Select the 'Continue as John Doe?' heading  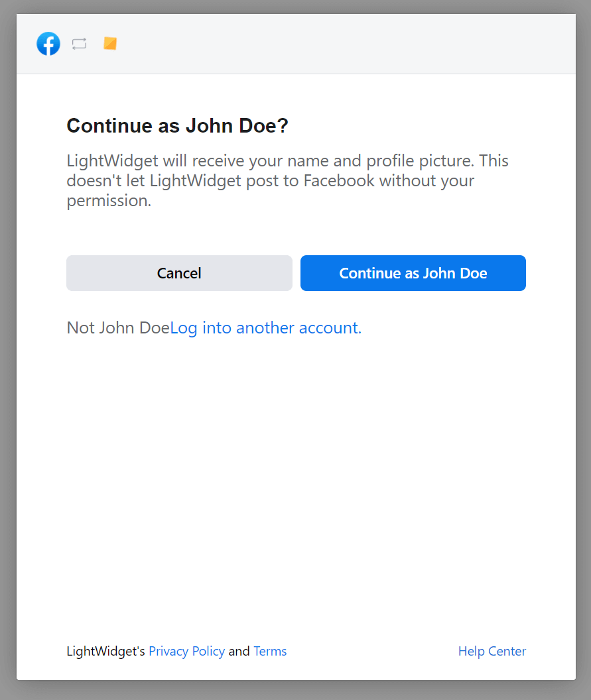(177, 126)
